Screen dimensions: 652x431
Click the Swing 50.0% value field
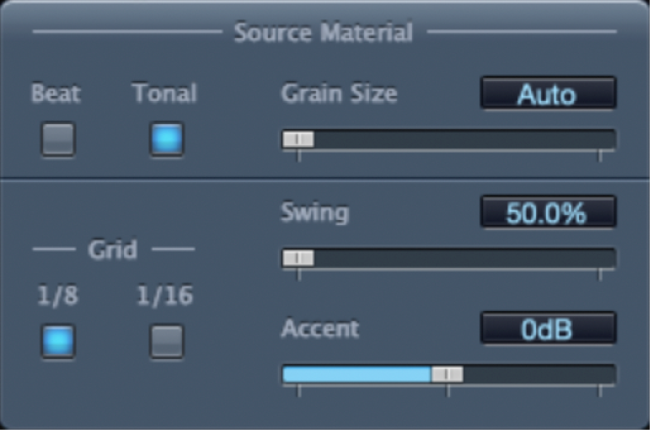coord(547,212)
